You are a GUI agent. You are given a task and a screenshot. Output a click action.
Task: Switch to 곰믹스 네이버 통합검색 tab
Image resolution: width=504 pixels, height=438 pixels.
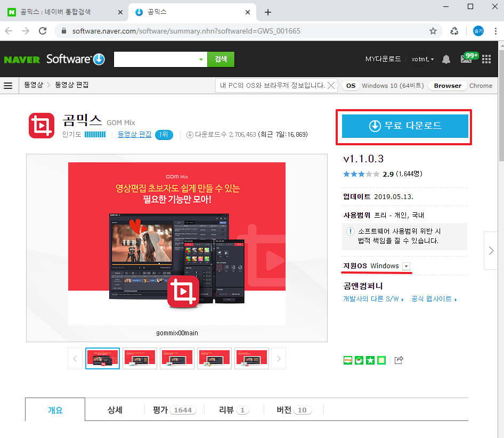64,12
